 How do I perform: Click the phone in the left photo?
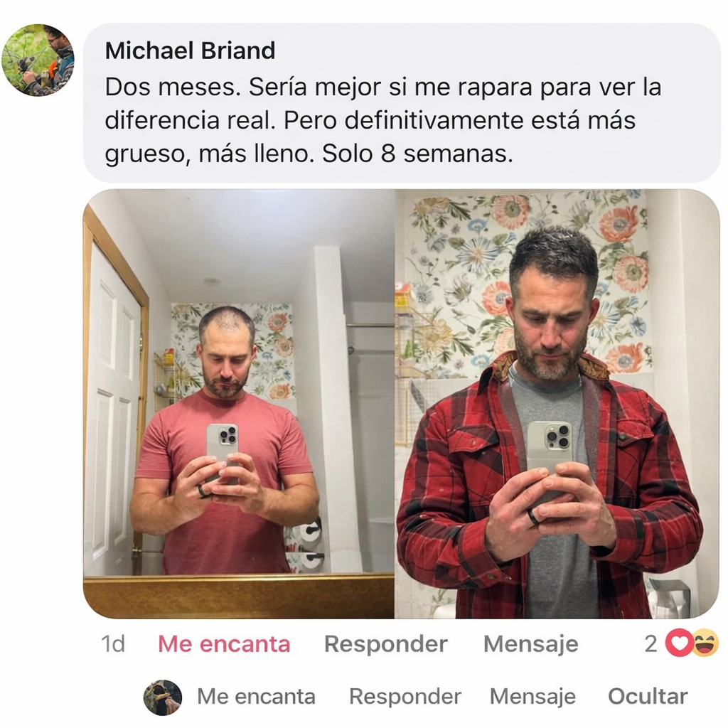pyautogui.click(x=223, y=448)
